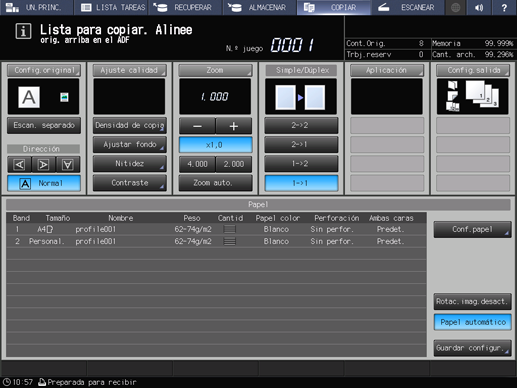Screen dimensions: 517x388
Task: Click the globe network icon
Action: pos(456,7)
